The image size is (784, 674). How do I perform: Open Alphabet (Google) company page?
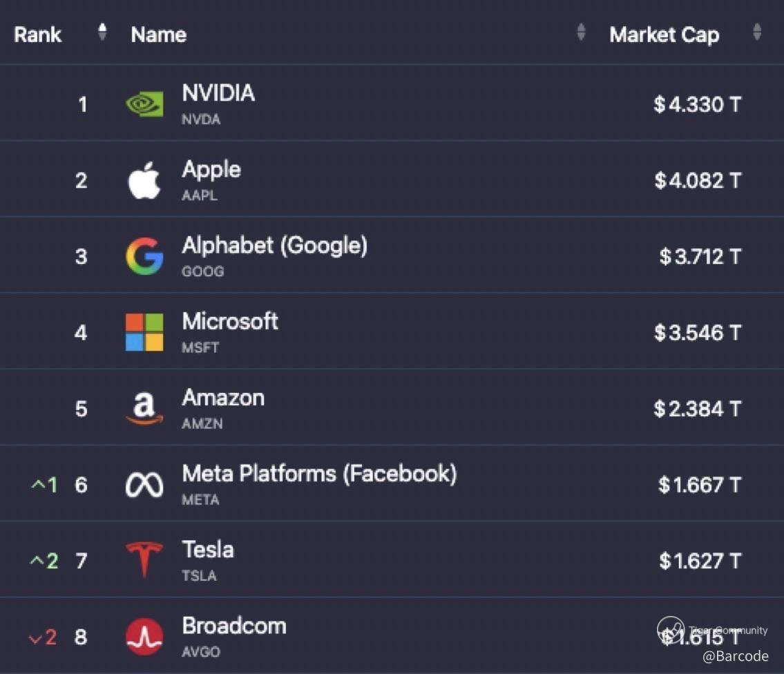point(274,246)
